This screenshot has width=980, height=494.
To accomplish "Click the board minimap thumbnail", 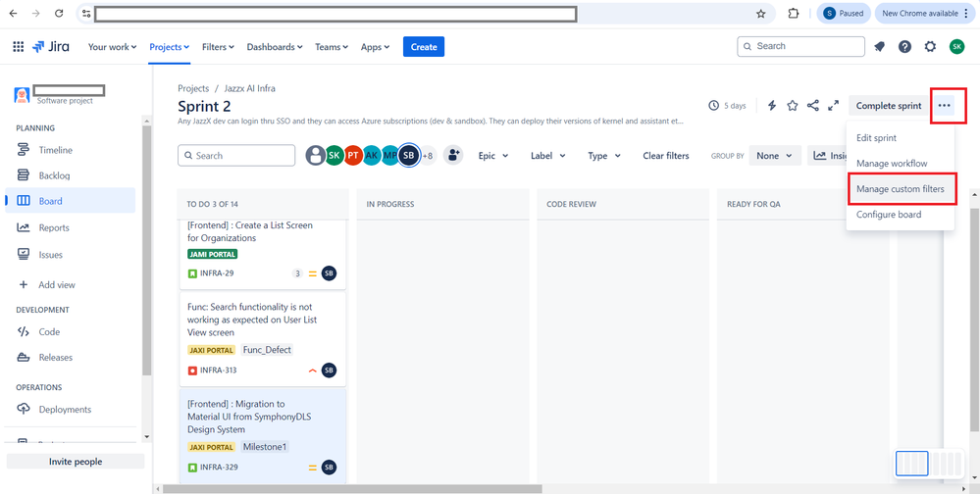I will 929,464.
